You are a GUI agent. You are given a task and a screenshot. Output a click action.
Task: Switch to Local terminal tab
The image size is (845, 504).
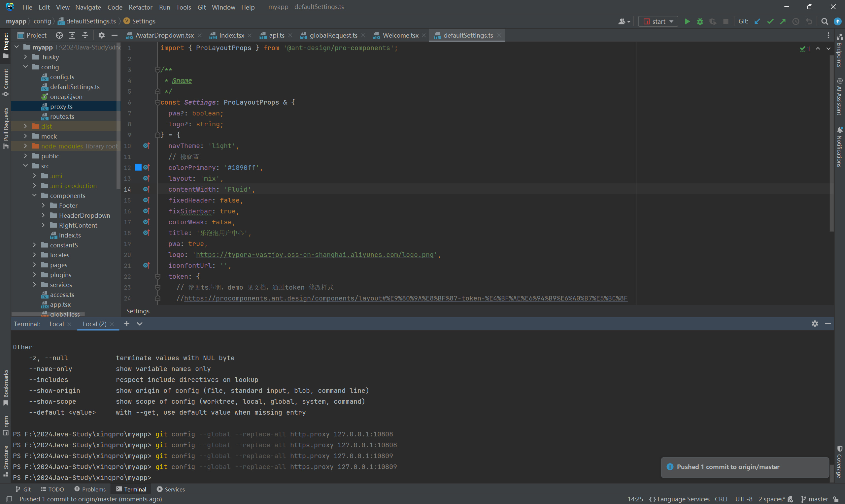56,324
